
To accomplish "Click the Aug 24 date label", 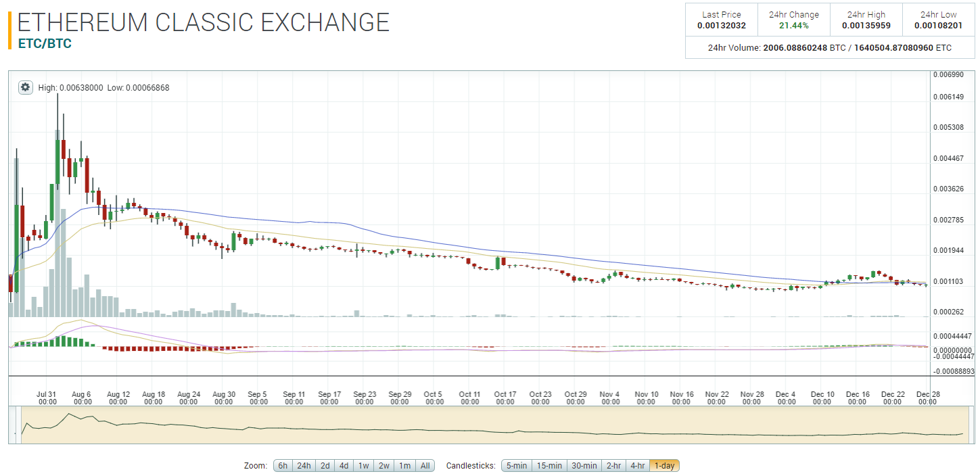I will click(x=188, y=398).
